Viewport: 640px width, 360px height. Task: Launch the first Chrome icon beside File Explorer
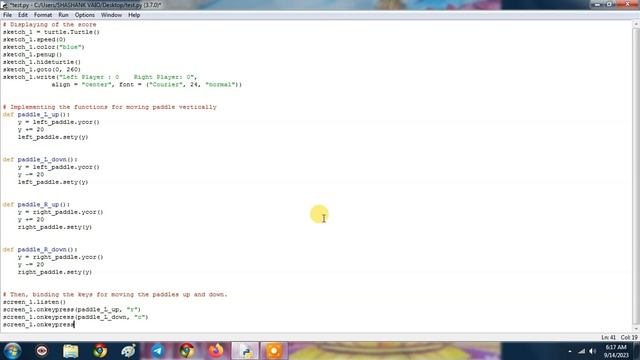[100, 351]
